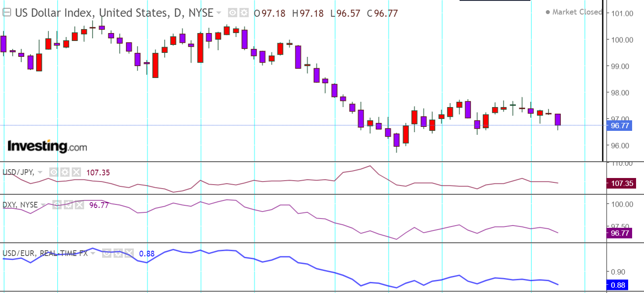Hide the USD/JPY line with eye icon
This screenshot has height=293, width=644.
[54, 172]
